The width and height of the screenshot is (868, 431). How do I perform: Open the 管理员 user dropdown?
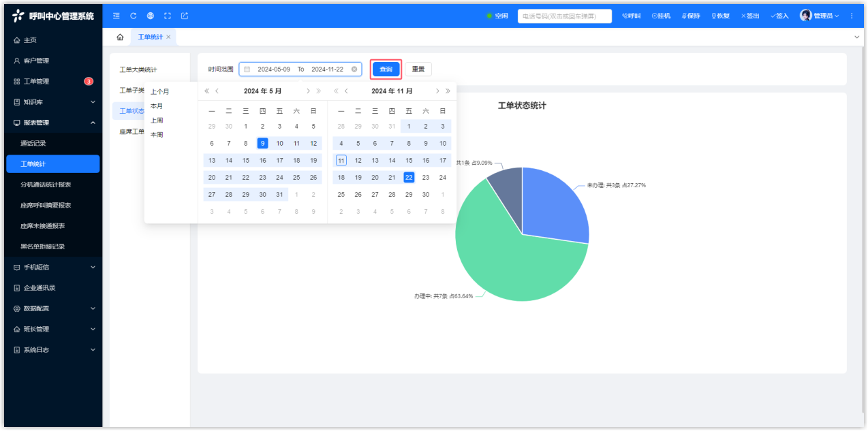(820, 16)
